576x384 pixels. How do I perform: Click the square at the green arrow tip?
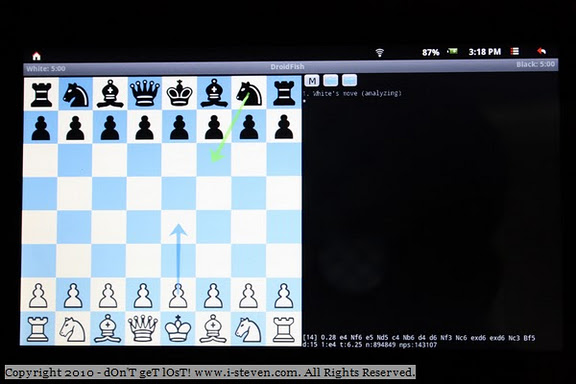(214, 159)
